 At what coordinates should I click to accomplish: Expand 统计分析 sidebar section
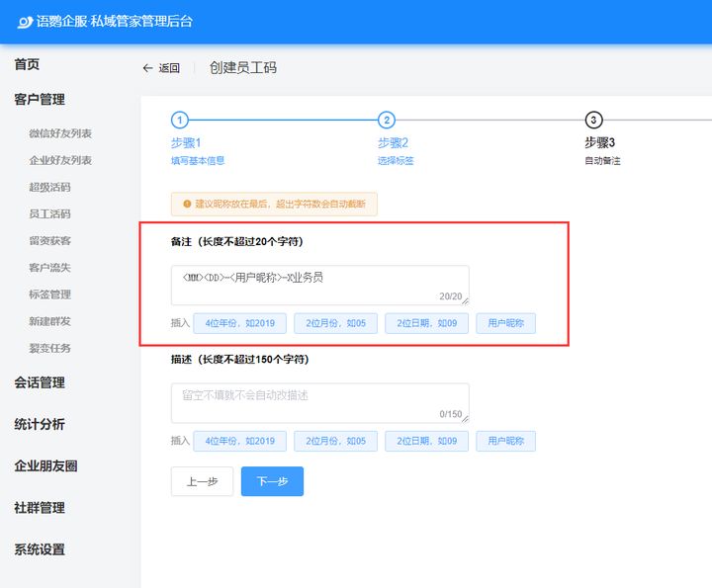40,424
